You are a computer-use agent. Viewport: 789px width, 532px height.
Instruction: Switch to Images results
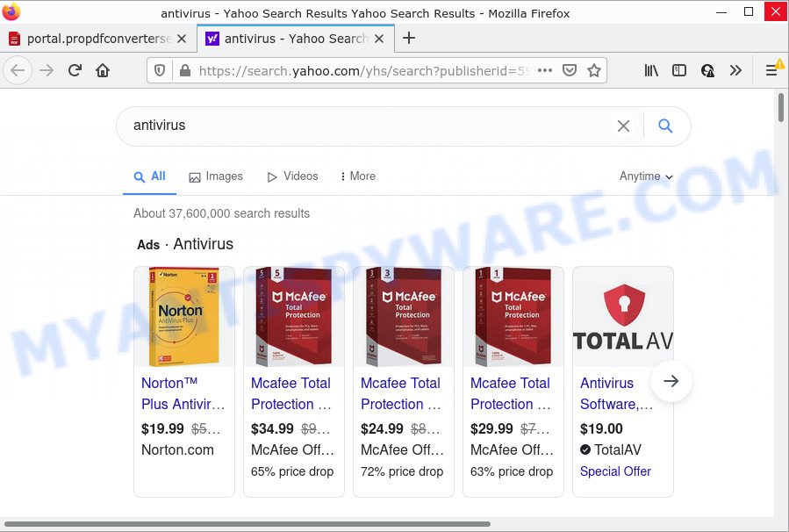pos(216,176)
